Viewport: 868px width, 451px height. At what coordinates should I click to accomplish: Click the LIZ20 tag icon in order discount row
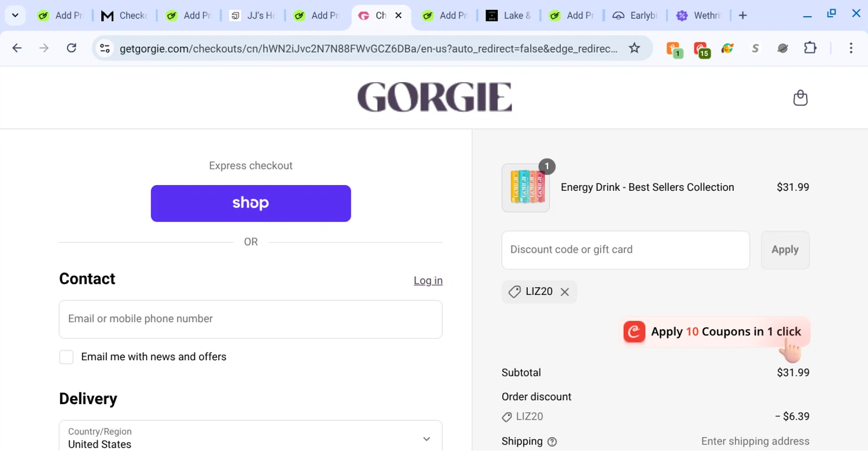coord(507,417)
